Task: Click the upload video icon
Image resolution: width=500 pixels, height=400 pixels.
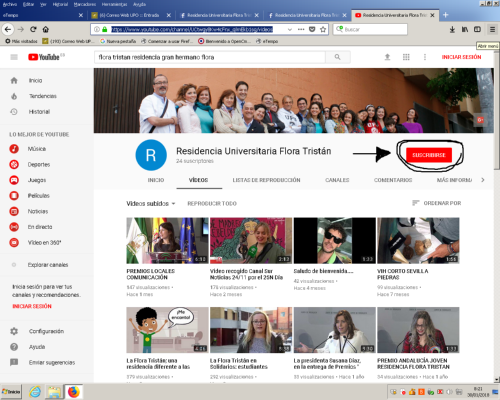Action: point(387,57)
